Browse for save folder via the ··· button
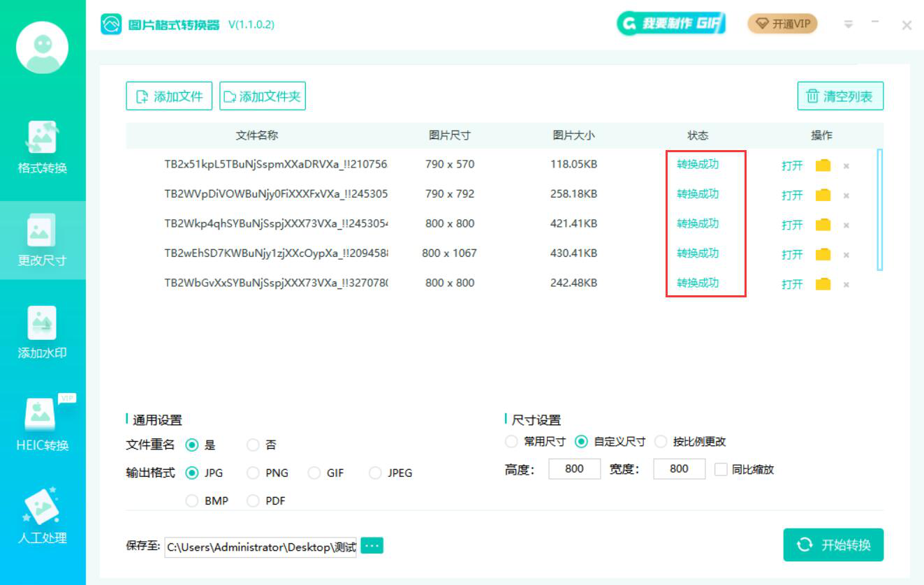This screenshot has width=924, height=585. coord(372,545)
